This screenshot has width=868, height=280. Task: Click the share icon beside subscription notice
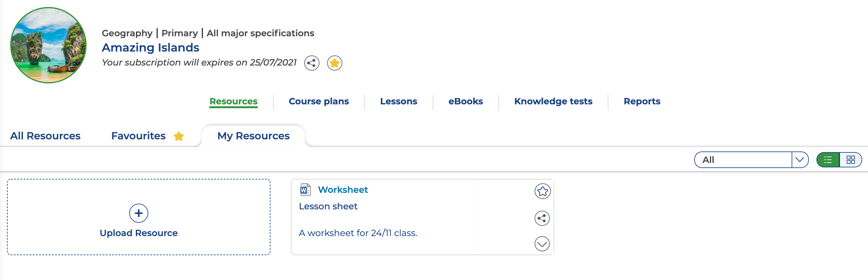coord(311,63)
